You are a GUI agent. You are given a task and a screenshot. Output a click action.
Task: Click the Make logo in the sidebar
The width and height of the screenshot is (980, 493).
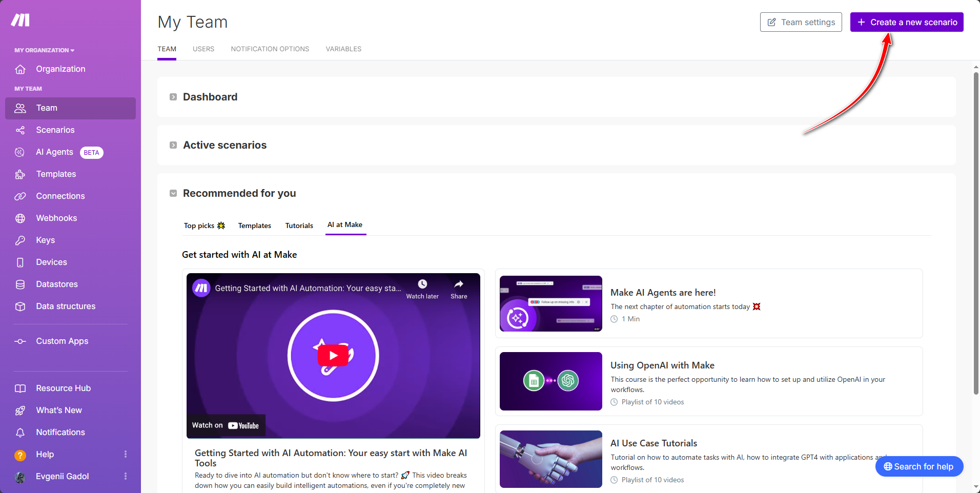click(x=21, y=20)
